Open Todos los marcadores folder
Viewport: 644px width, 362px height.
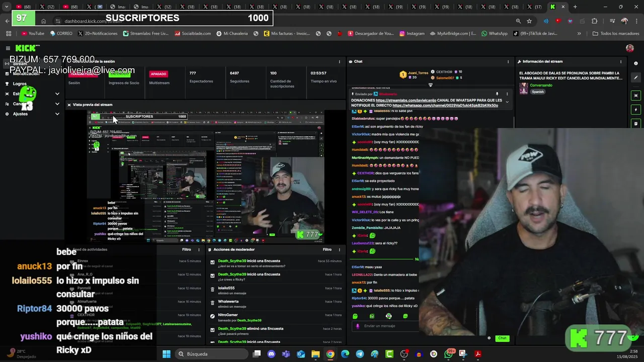pos(616,34)
